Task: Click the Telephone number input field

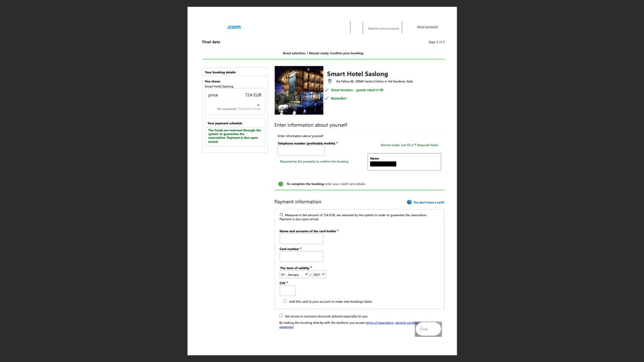Action: pos(301,150)
